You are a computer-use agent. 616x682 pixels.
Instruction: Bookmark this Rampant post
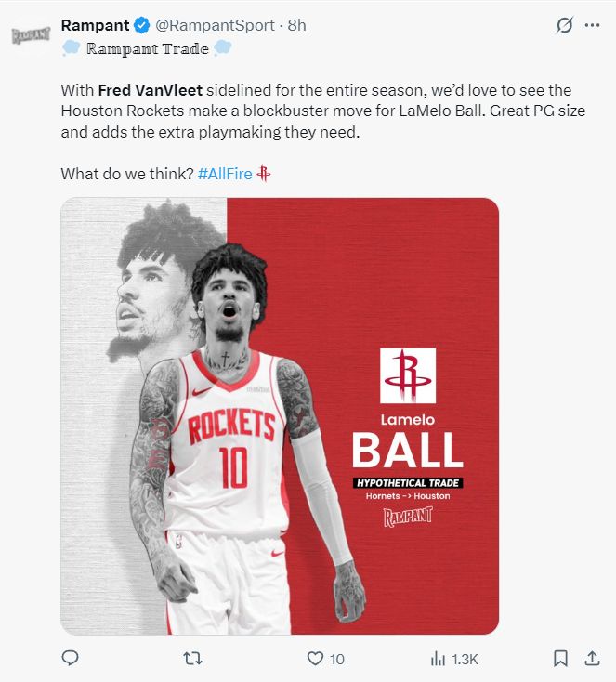pos(560,659)
